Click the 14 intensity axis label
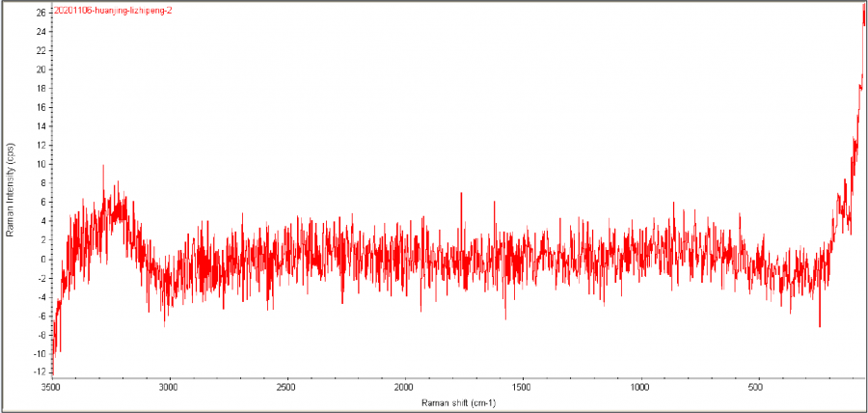This screenshot has width=868, height=413. [41, 126]
